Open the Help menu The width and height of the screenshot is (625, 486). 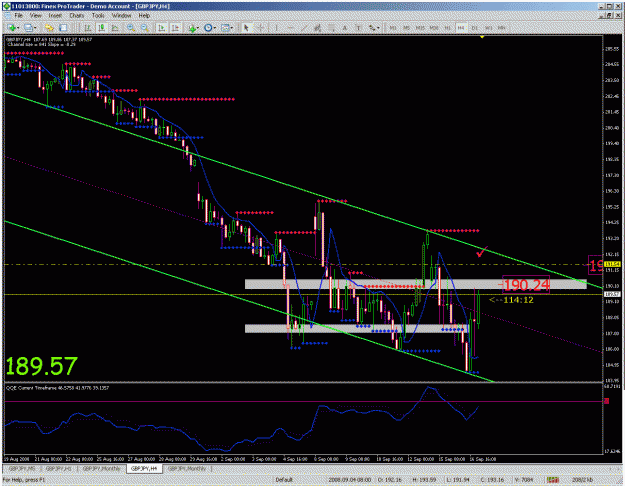pyautogui.click(x=144, y=16)
